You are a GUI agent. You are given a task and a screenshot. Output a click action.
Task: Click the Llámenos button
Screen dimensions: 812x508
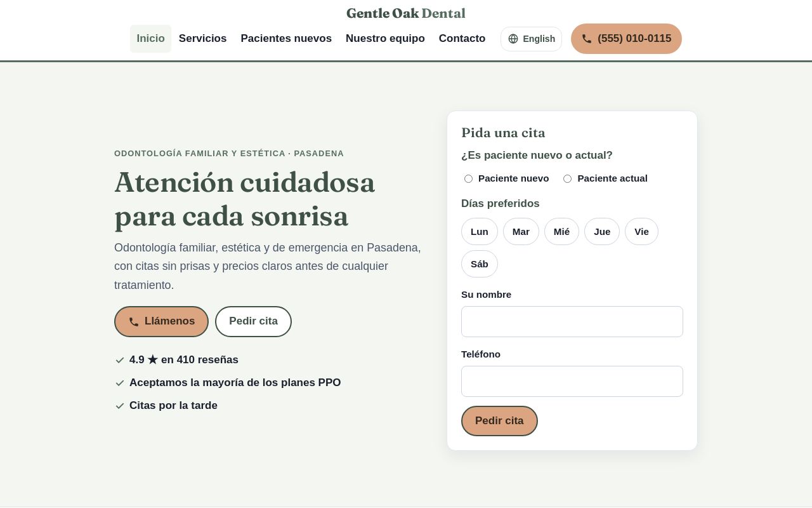[161, 321]
